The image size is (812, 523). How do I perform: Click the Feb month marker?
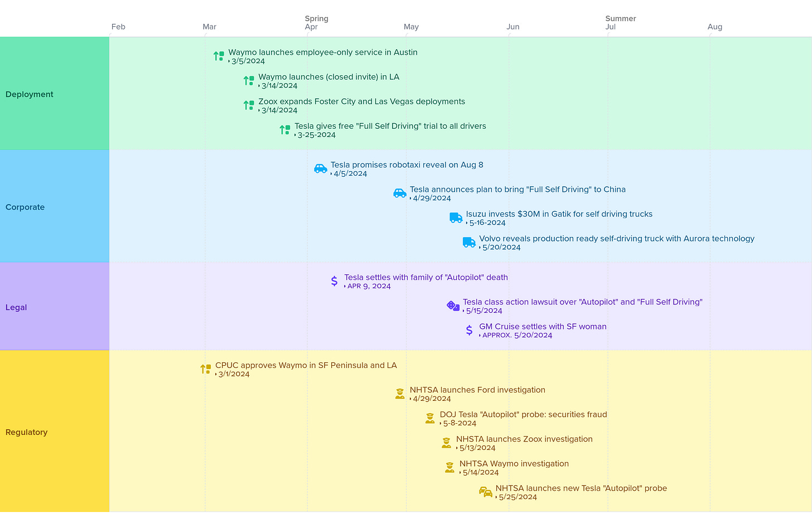point(118,27)
